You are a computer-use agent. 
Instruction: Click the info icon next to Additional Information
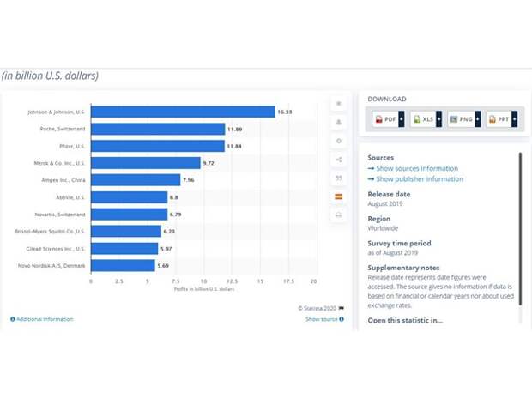coord(13,319)
